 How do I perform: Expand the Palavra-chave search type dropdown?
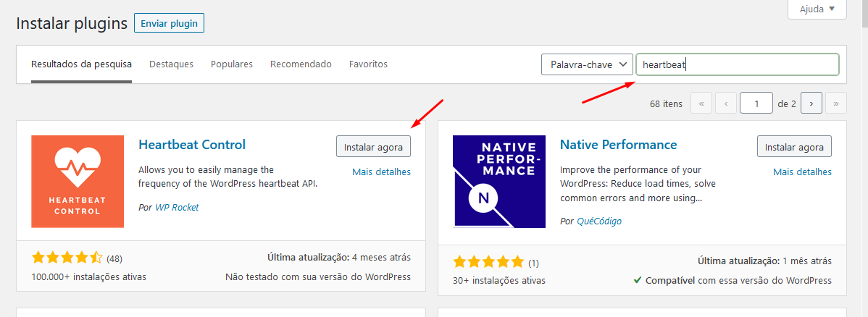587,64
